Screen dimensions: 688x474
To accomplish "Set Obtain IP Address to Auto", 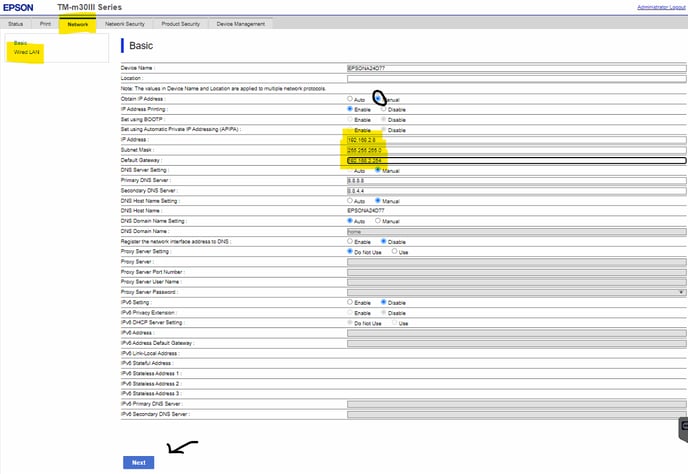I will tap(349, 99).
